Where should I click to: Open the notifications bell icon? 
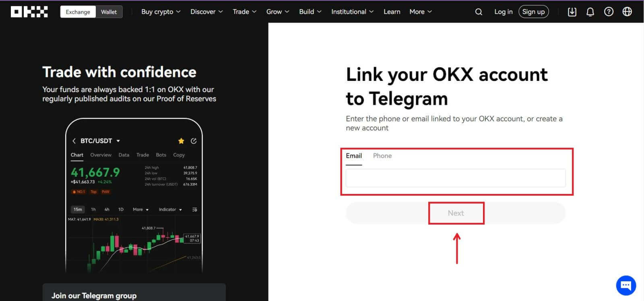[590, 12]
